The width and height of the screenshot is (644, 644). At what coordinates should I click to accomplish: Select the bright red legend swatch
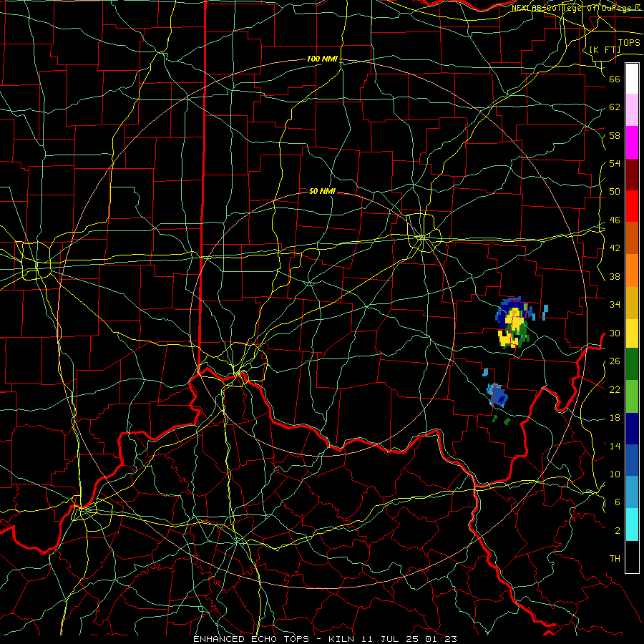click(632, 206)
